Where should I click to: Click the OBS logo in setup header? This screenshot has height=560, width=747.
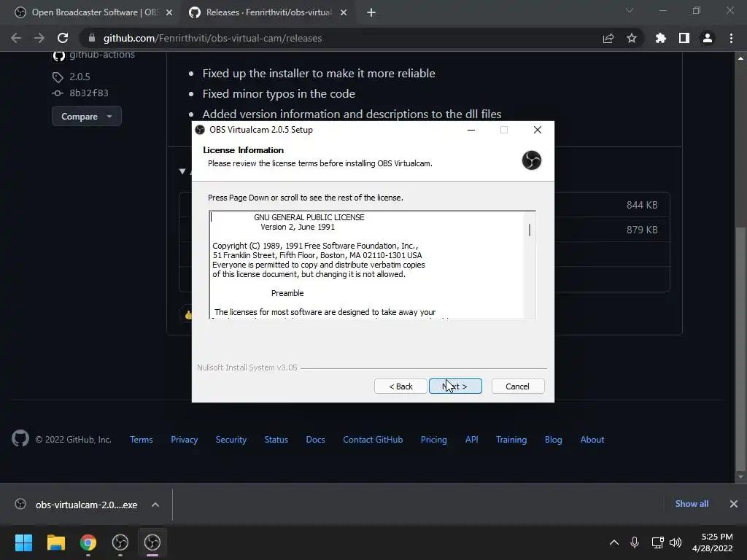point(532,160)
